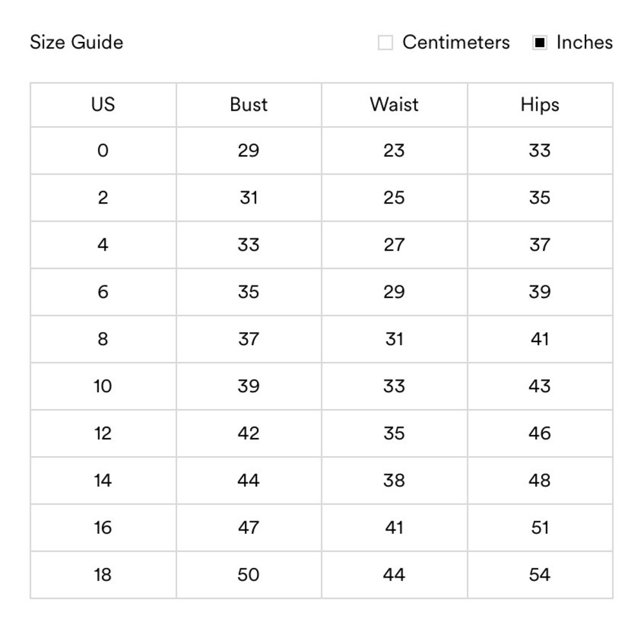The height and width of the screenshot is (644, 644).
Task: Select the Bust column header
Action: 249,105
